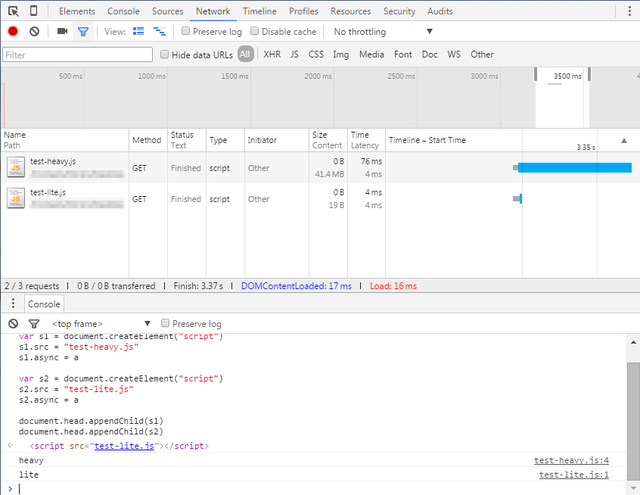Open the Security tab
This screenshot has width=640, height=495.
[x=399, y=11]
